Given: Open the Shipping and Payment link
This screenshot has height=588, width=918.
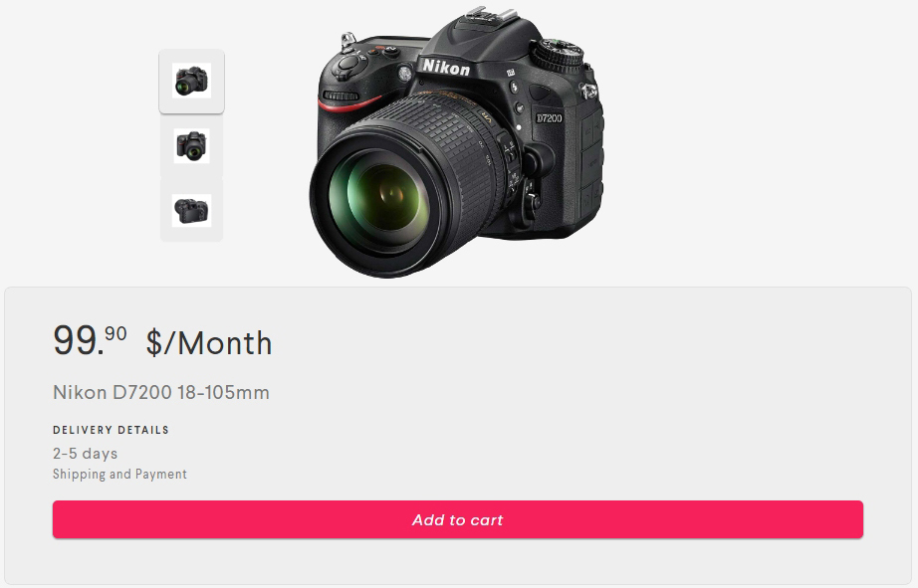Looking at the screenshot, I should [x=119, y=474].
